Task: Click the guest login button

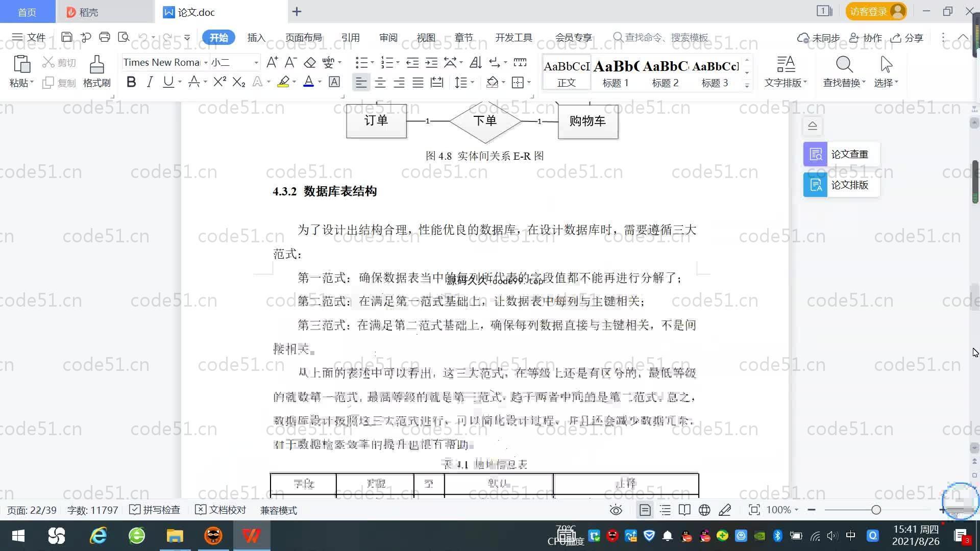Action: click(876, 11)
